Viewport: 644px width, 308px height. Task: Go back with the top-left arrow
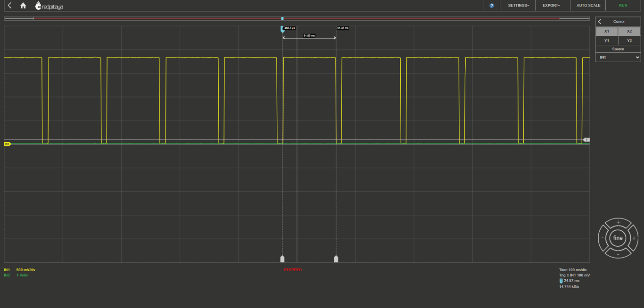click(x=9, y=6)
